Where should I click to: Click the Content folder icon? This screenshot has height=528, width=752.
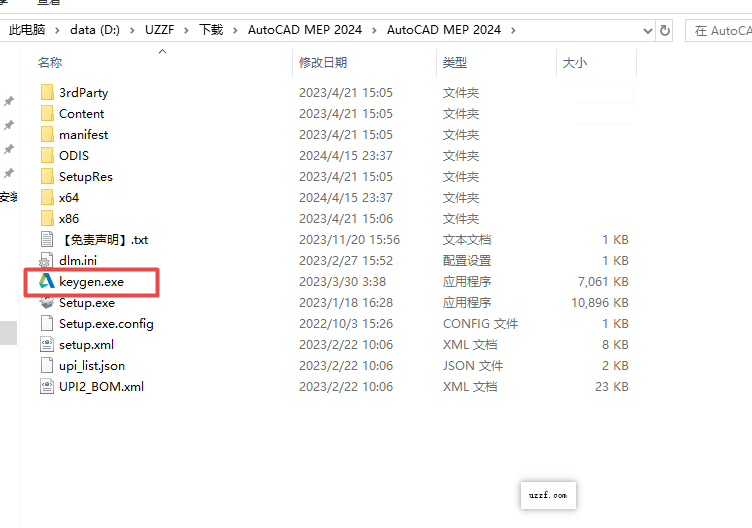[x=47, y=113]
